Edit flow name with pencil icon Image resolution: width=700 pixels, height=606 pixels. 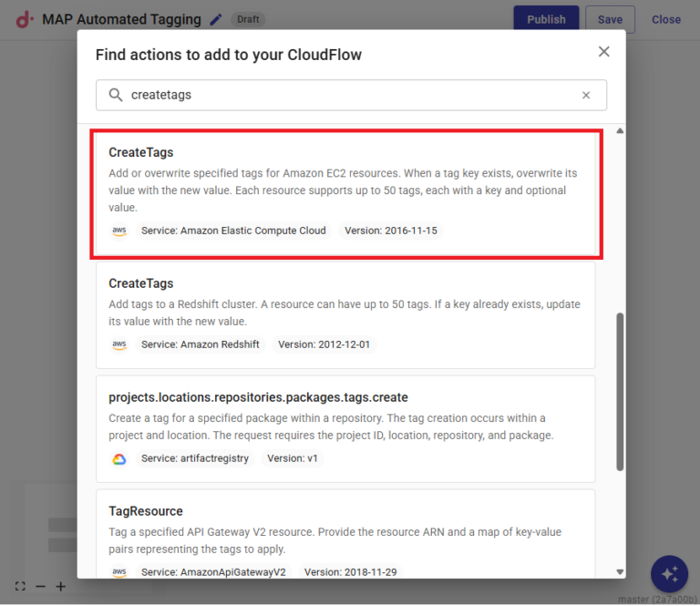click(x=216, y=19)
